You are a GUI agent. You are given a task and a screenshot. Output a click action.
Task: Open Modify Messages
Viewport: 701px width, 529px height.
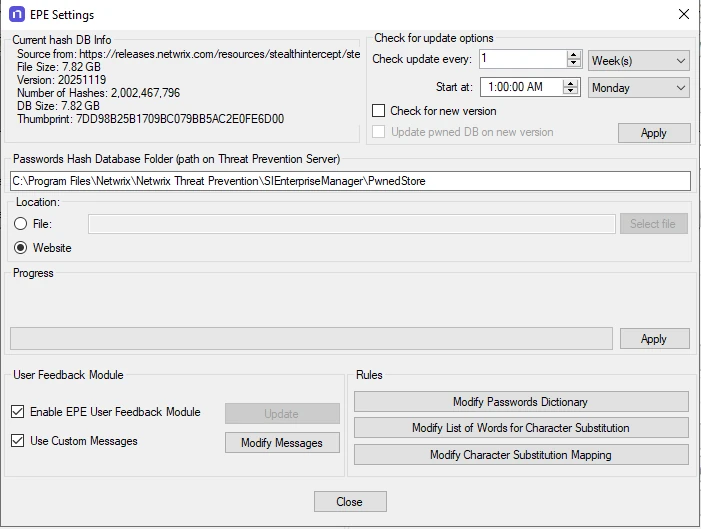pos(282,443)
